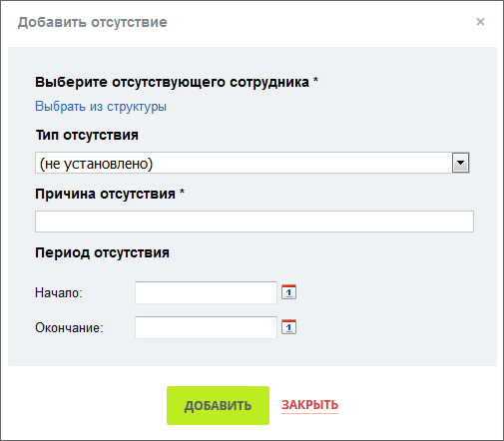The height and width of the screenshot is (441, 504).
Task: Click the asterisk after Выберите отсутствующего сотрудника
Action: (x=315, y=80)
